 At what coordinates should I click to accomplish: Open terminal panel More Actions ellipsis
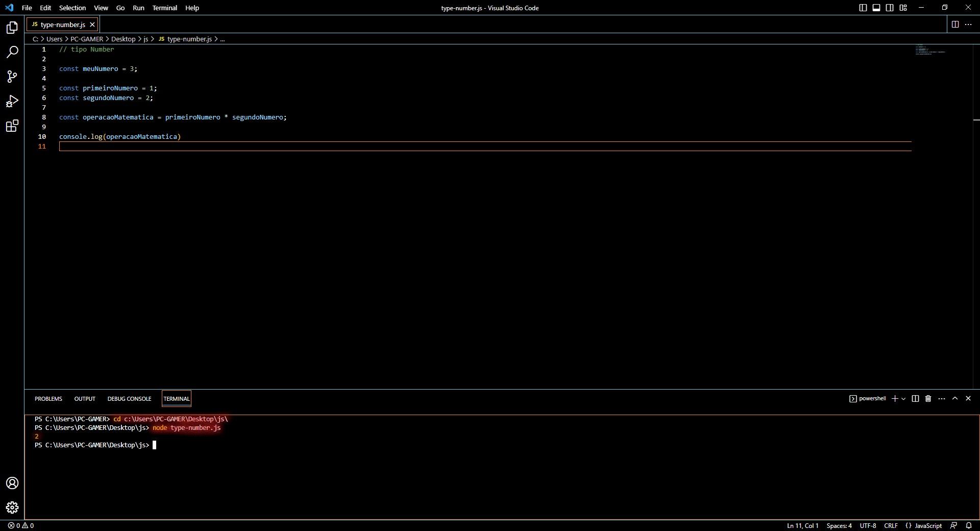[942, 399]
